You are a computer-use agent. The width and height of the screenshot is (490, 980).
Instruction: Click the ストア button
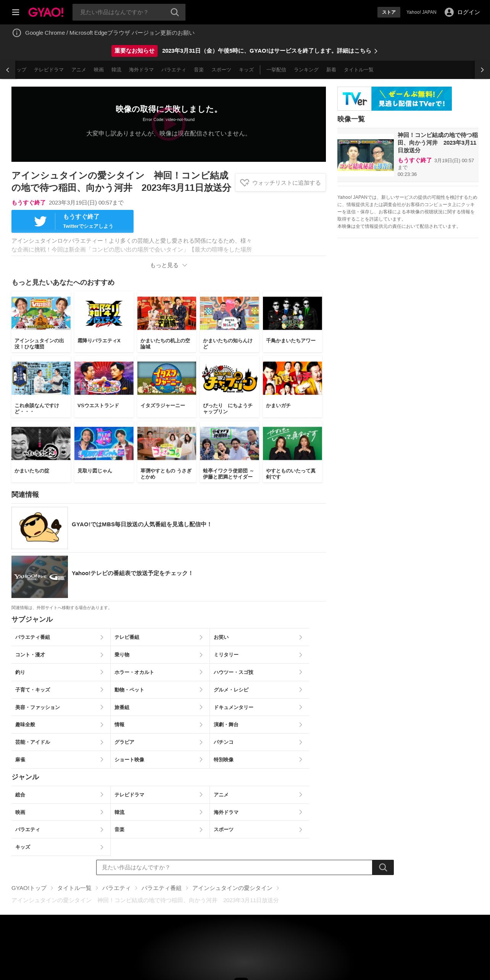tap(389, 12)
